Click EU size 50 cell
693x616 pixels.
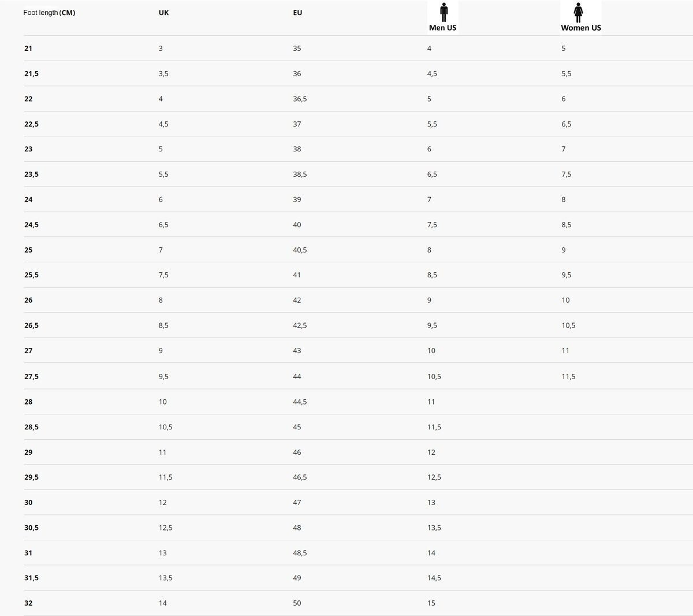(297, 603)
